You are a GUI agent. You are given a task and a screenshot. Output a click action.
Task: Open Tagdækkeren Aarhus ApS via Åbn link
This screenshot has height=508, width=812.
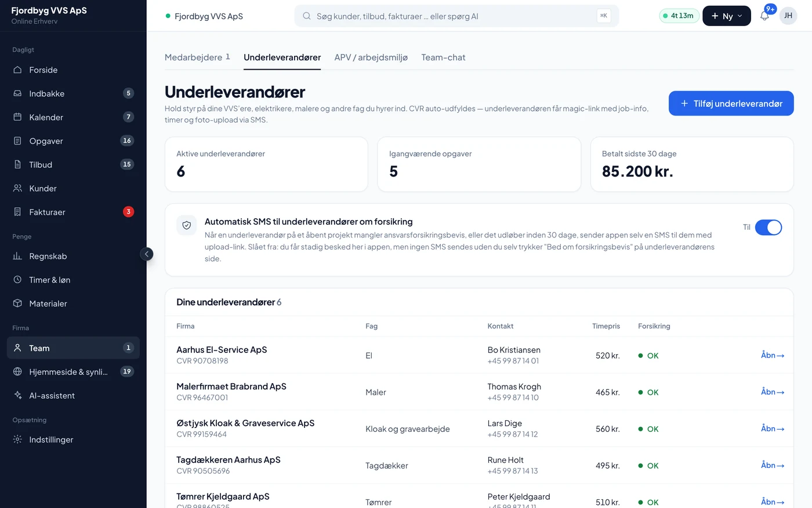point(773,465)
